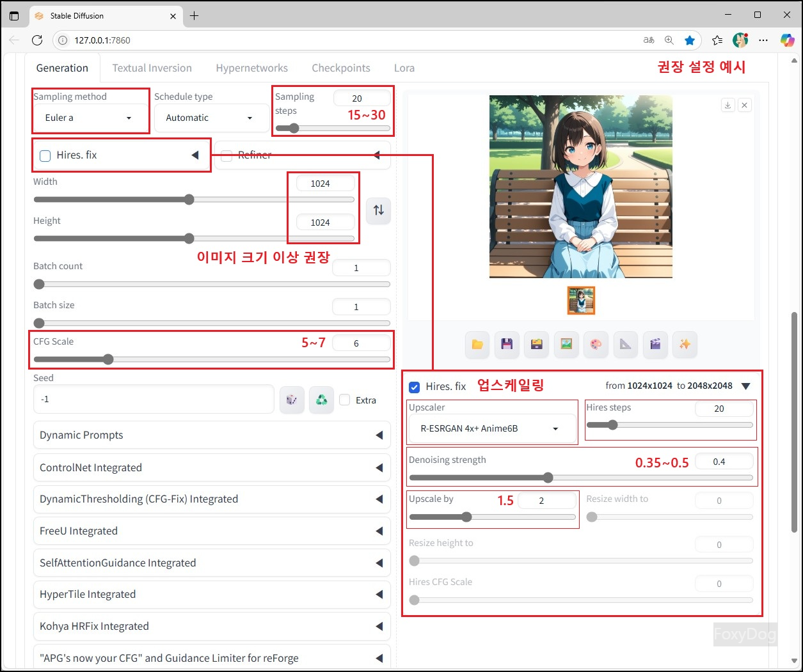Tick the Extra seed checkbox
The height and width of the screenshot is (672, 803).
pos(345,400)
